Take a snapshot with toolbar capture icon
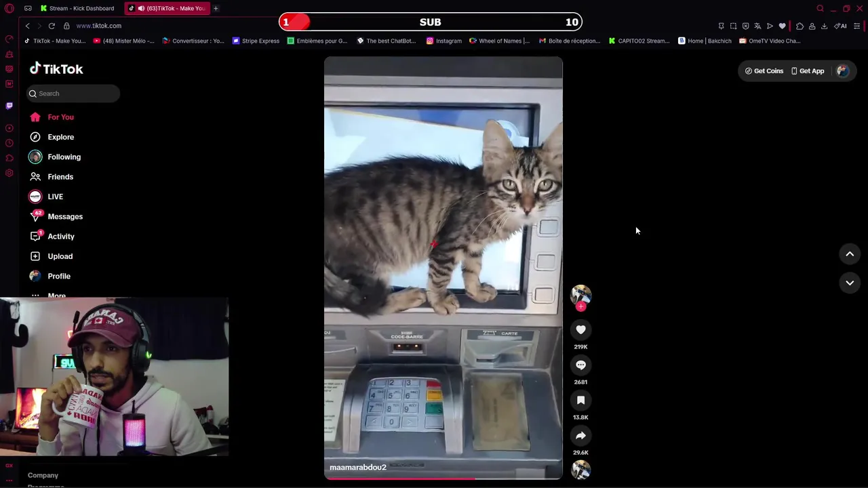This screenshot has height=488, width=868. tap(733, 26)
